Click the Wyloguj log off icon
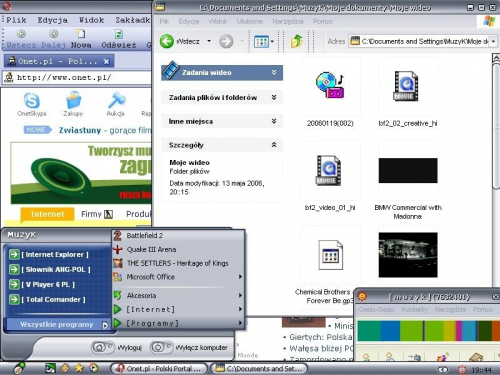This screenshot has height=375, width=500. pos(103,347)
